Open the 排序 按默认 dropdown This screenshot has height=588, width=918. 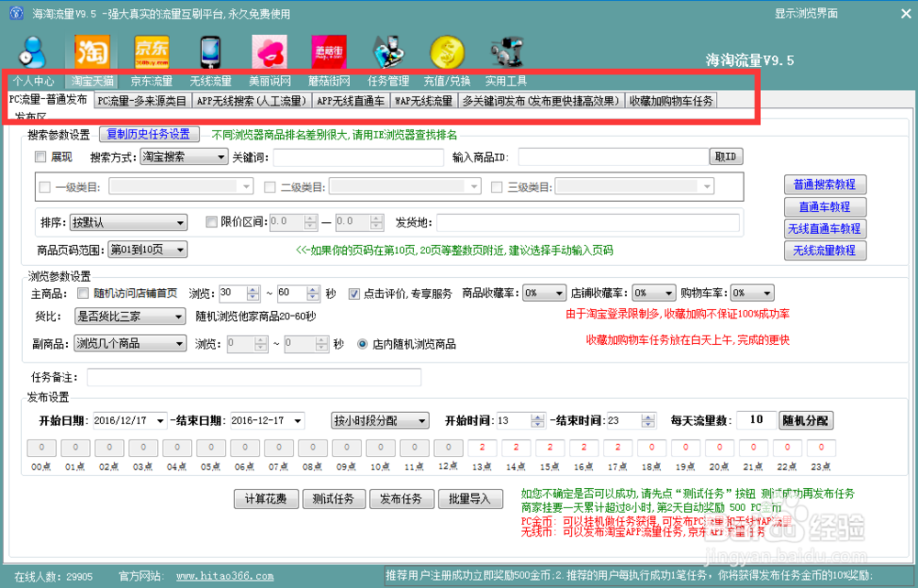tap(129, 222)
